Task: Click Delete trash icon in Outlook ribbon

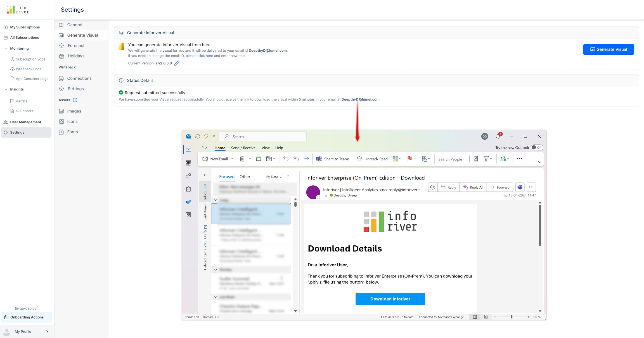Action: [x=242, y=159]
